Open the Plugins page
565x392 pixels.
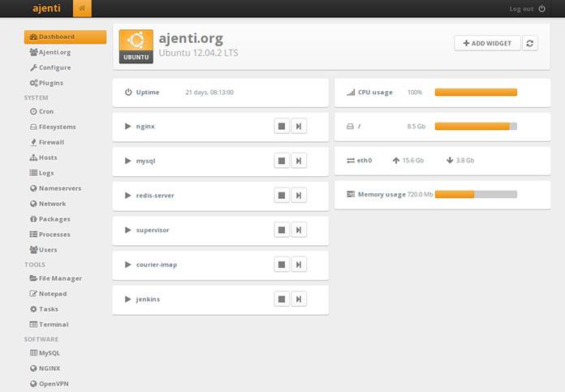tap(46, 83)
